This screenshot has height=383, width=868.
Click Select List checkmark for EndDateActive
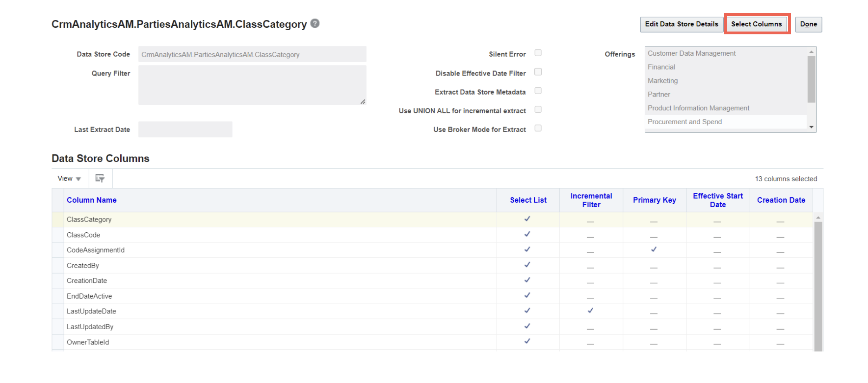[x=527, y=295]
